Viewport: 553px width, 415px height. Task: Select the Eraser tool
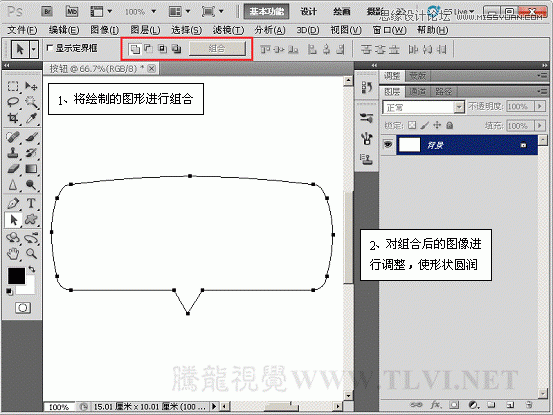click(x=13, y=169)
